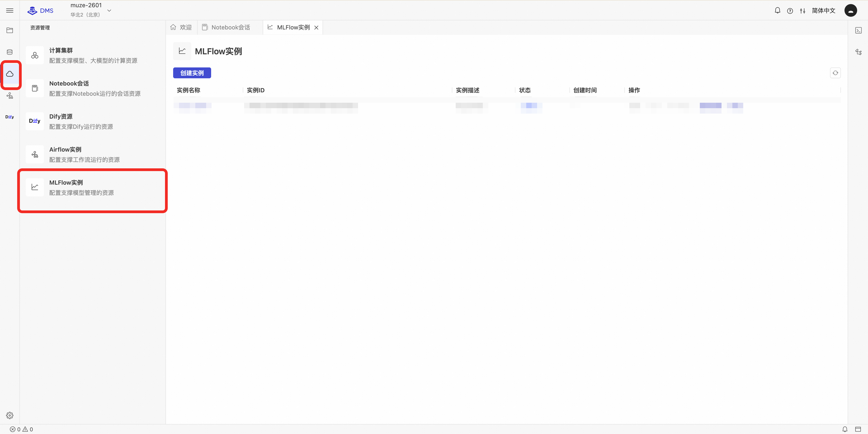This screenshot has height=434, width=868.
Task: Click the notification bell in top bar
Action: (777, 10)
